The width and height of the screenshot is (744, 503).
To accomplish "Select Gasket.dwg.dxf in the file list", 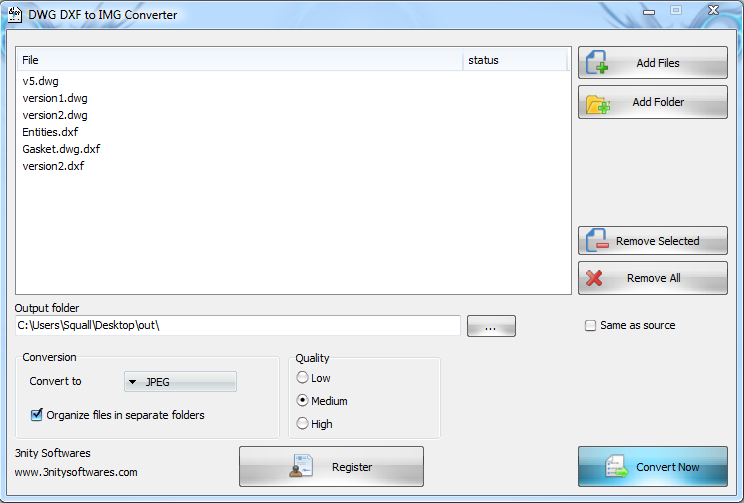I will [61, 149].
